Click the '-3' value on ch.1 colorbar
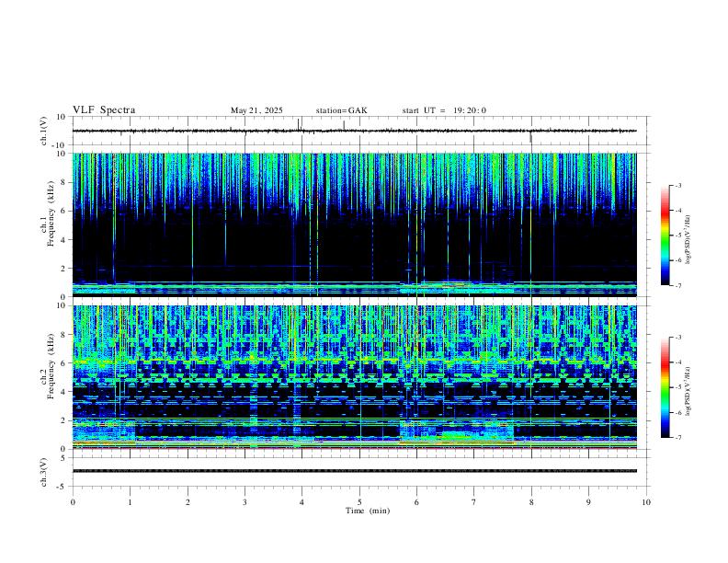This screenshot has width=728, height=563. click(677, 185)
